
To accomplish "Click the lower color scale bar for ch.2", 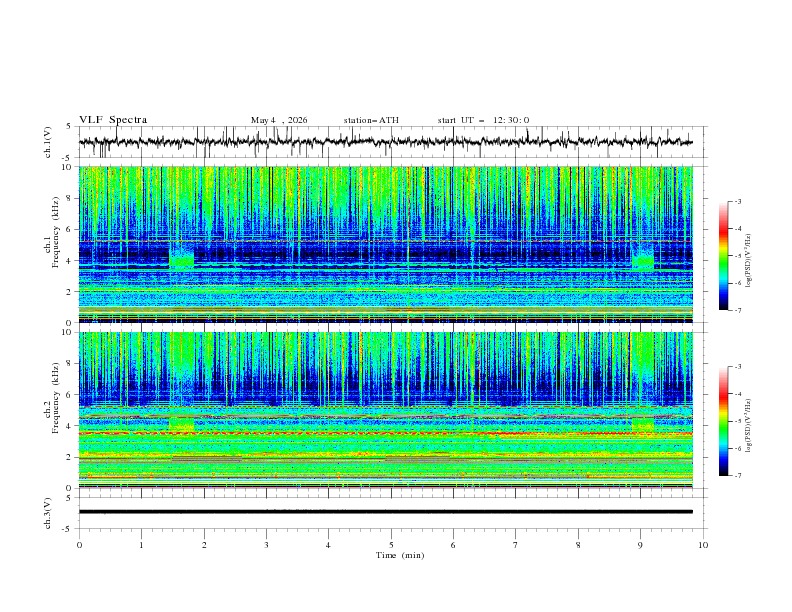I will [x=724, y=421].
